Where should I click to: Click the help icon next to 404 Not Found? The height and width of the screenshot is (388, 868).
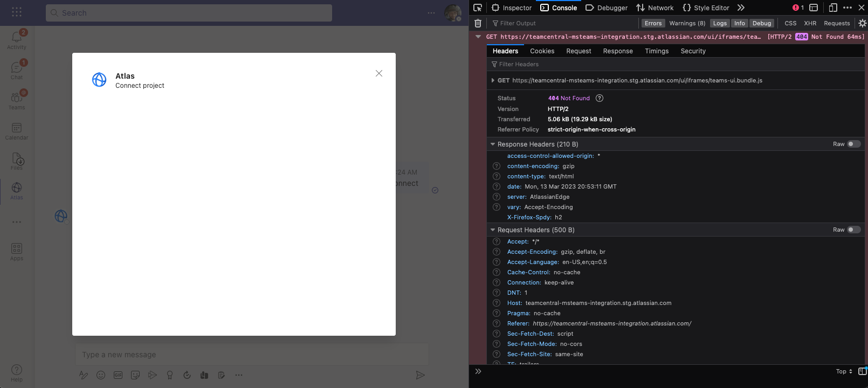point(600,98)
